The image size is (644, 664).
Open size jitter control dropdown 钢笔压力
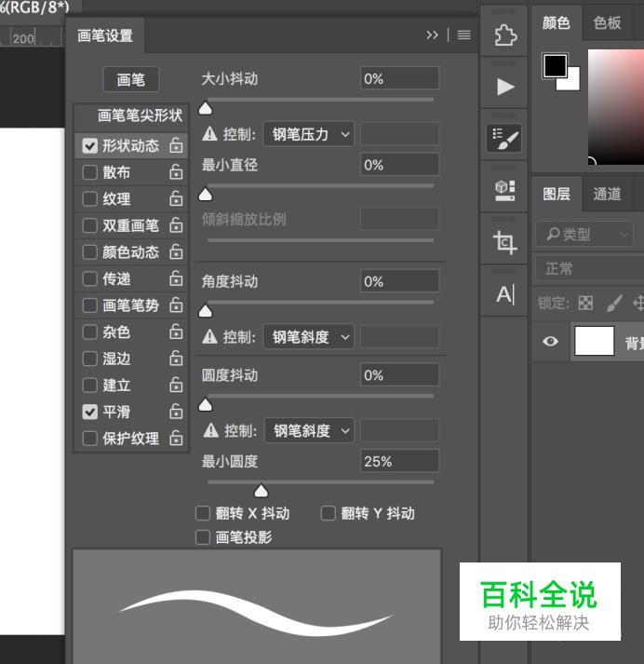(x=308, y=134)
